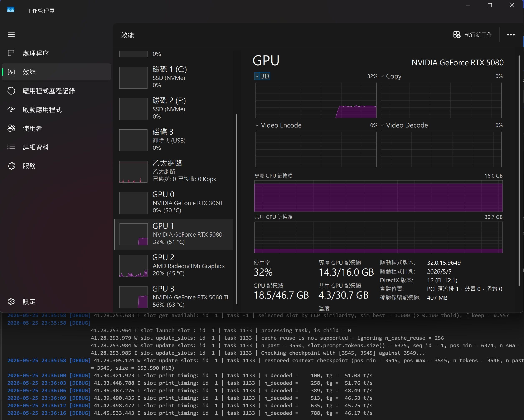Screen dimensions: 524x420
Task: Select 磁碟 2 (F:) in performance list
Action: point(174,109)
